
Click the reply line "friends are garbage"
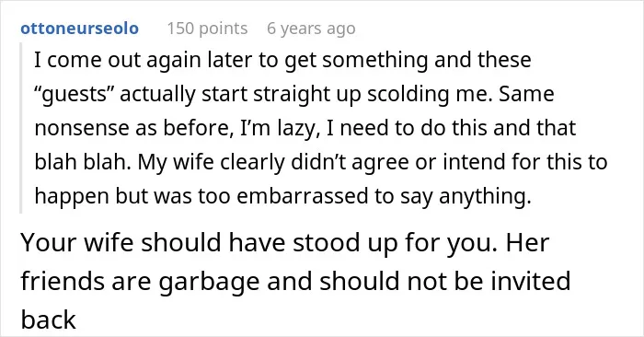coord(295,282)
